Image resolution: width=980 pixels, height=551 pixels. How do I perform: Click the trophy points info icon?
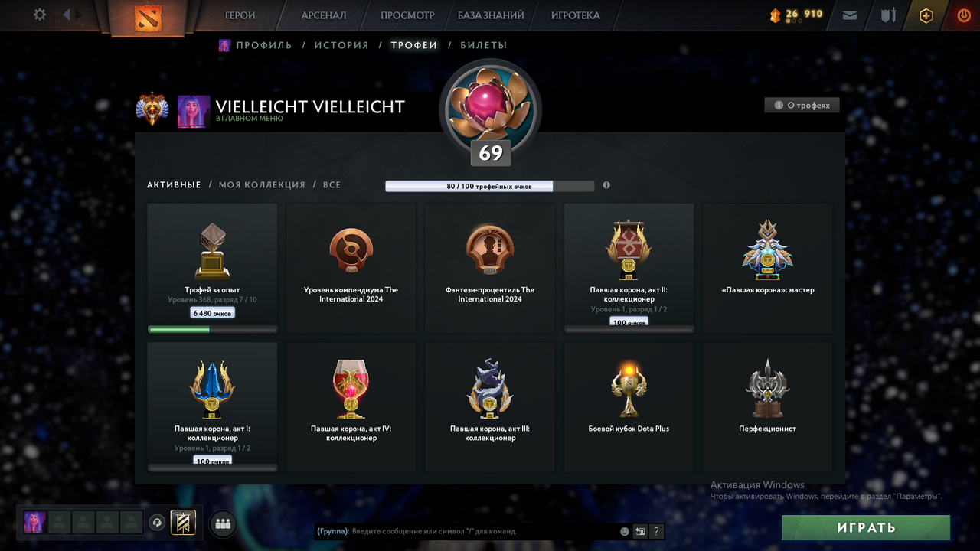click(606, 185)
